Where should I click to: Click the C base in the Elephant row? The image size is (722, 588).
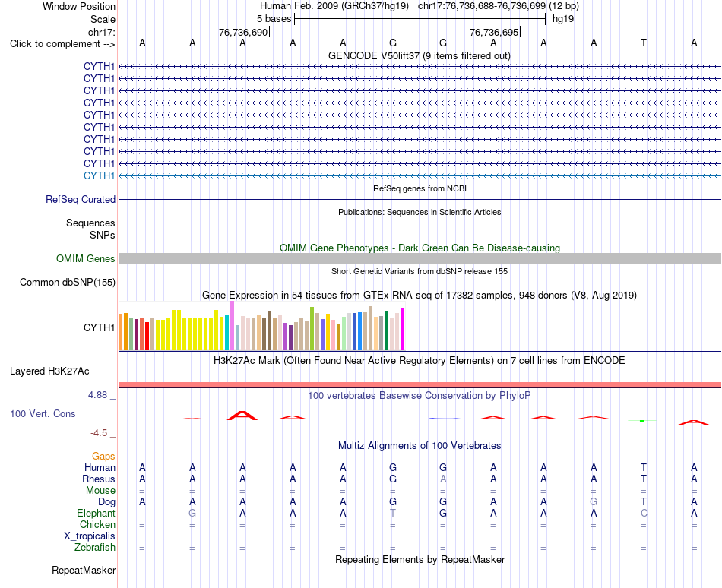tap(644, 513)
